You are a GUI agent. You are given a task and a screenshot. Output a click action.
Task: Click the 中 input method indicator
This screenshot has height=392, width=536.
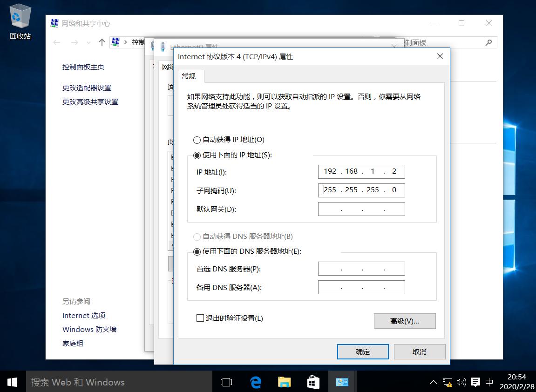point(489,382)
